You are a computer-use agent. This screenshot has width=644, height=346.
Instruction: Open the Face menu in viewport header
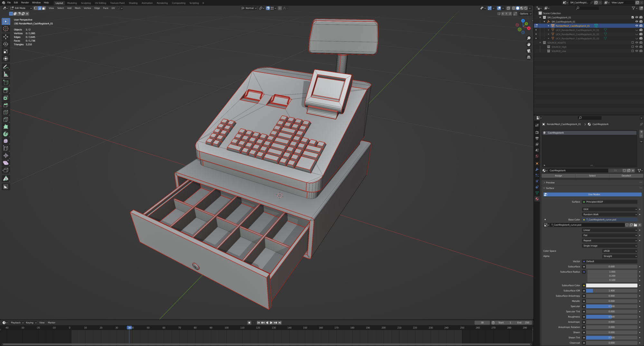click(106, 8)
